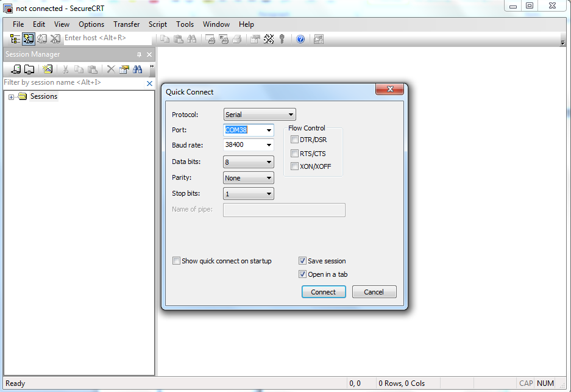Viewport: 571px width, 392px height.
Task: Click the Quick Connect toolbar icon
Action: coord(29,39)
